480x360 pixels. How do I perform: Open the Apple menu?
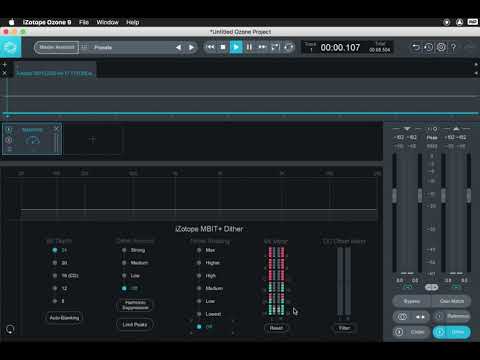pyautogui.click(x=12, y=22)
